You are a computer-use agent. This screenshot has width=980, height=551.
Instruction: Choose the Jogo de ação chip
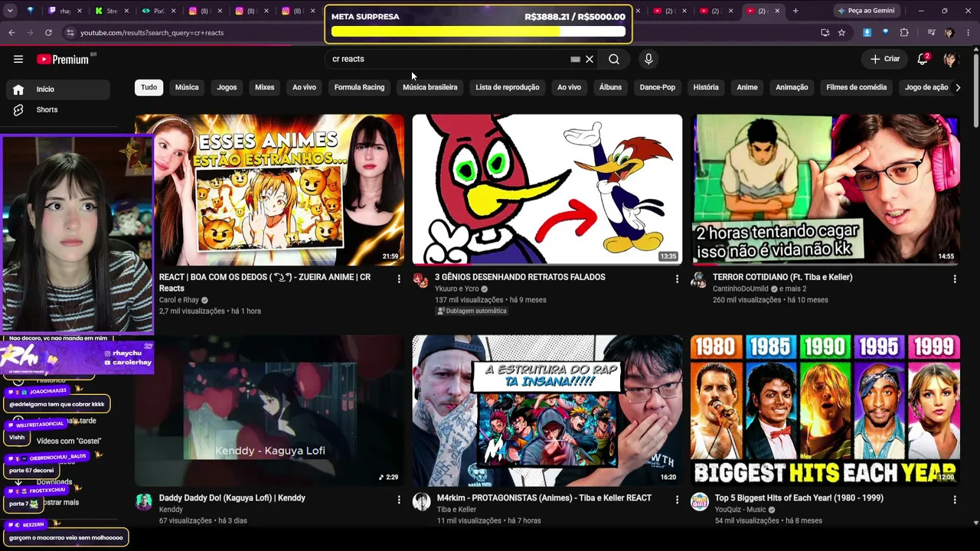pyautogui.click(x=926, y=87)
